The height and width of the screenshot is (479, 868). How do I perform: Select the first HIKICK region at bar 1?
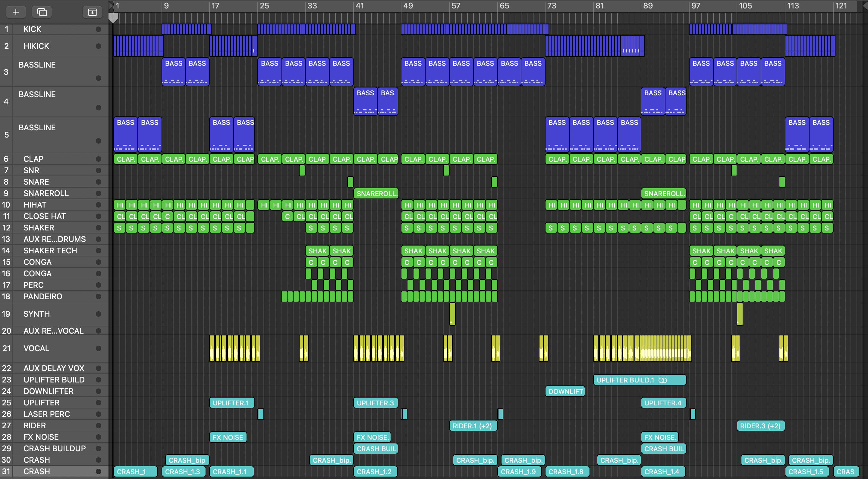click(139, 46)
